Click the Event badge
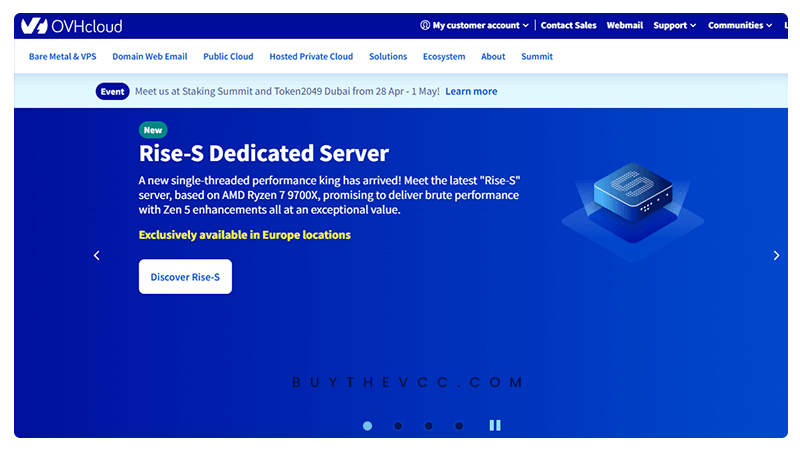Image resolution: width=800 pixels, height=450 pixels. pyautogui.click(x=112, y=91)
